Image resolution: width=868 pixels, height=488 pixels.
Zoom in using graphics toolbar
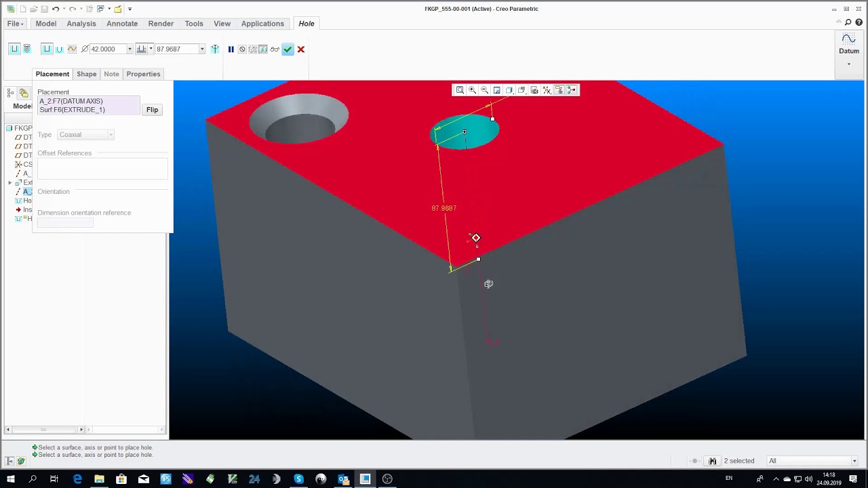point(472,90)
